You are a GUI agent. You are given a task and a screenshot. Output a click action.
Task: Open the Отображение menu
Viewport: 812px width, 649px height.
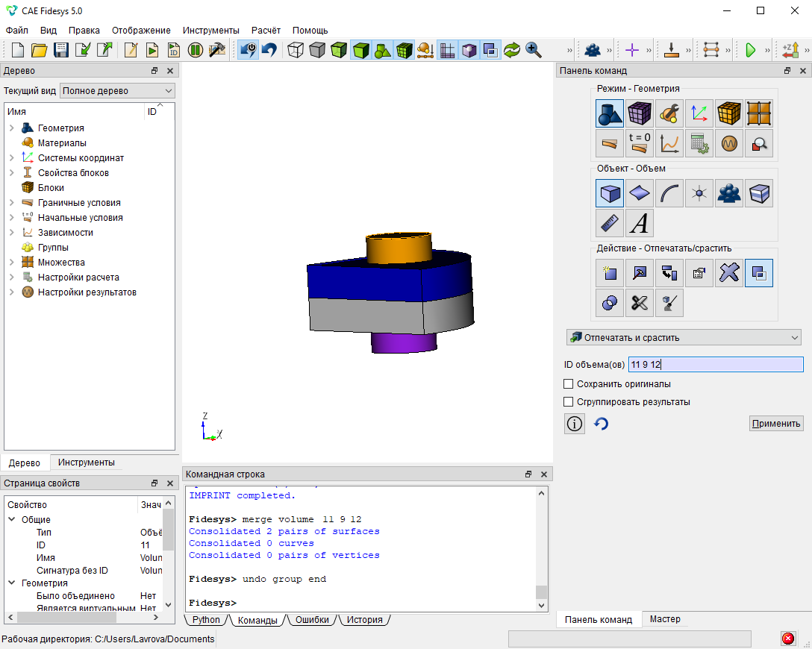[x=141, y=31]
